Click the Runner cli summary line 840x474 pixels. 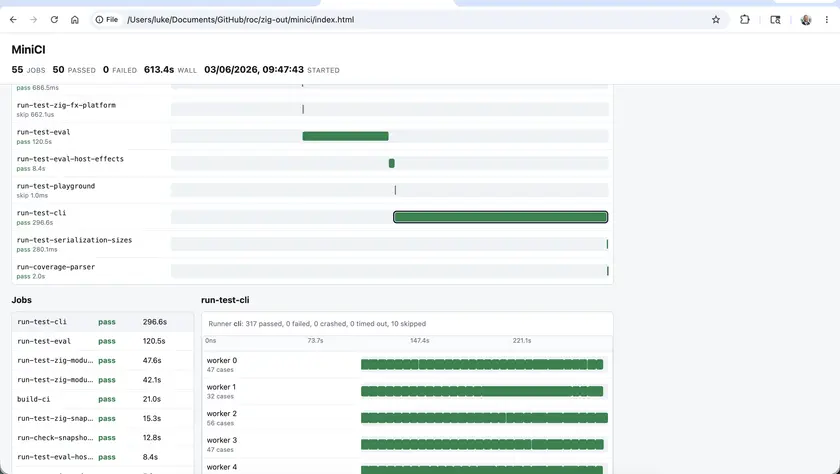317,324
